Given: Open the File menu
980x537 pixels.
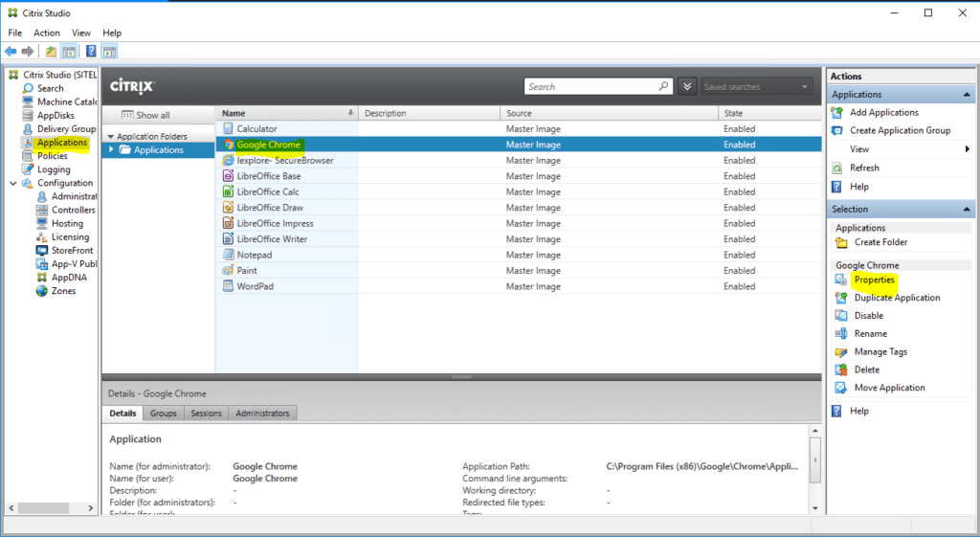Looking at the screenshot, I should [15, 33].
